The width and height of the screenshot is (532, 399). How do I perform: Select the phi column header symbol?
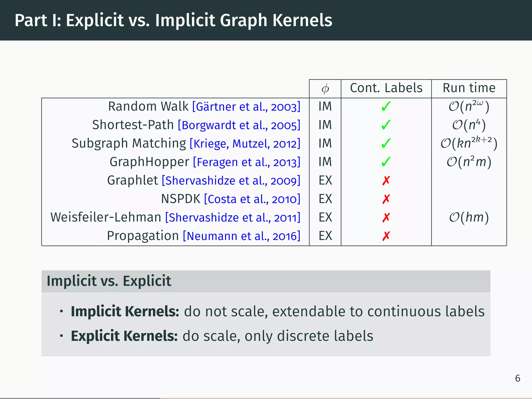[x=325, y=89]
